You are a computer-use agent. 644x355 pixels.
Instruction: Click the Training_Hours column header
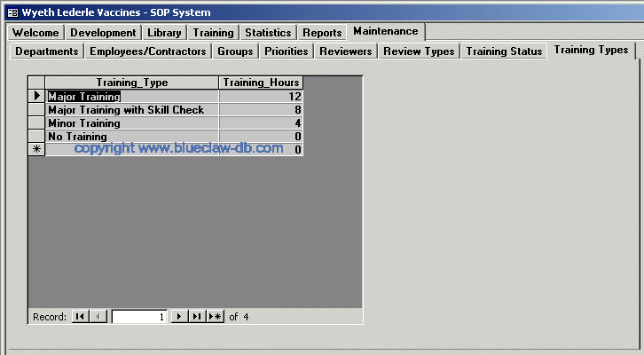(261, 83)
